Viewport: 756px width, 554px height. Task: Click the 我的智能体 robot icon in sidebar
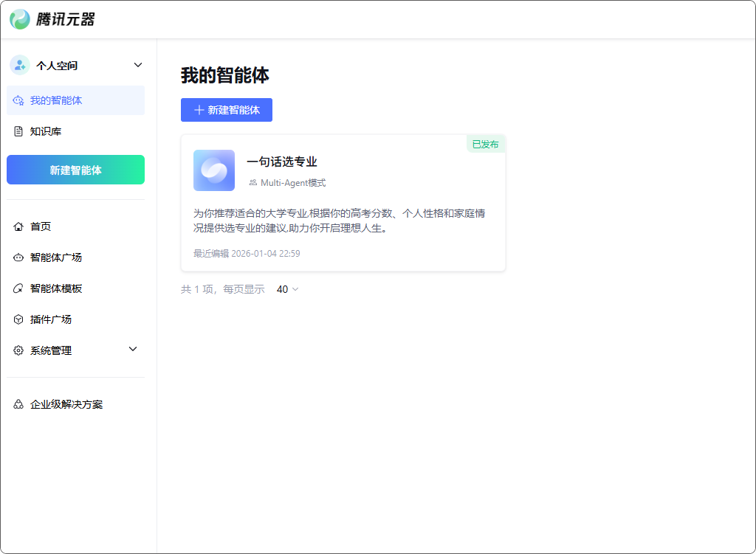18,100
